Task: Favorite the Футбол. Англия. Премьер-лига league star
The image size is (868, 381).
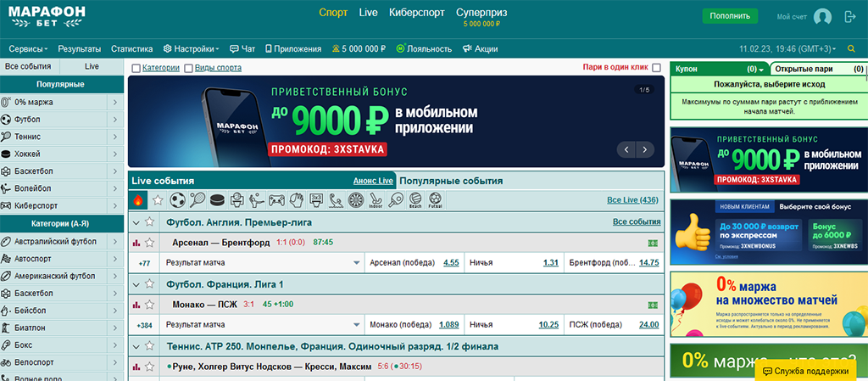Action: click(149, 222)
